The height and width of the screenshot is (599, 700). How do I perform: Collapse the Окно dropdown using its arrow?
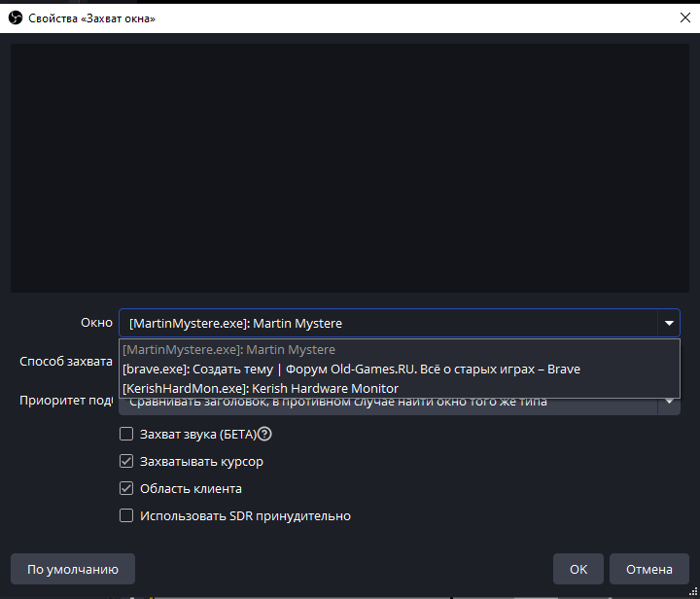point(668,324)
